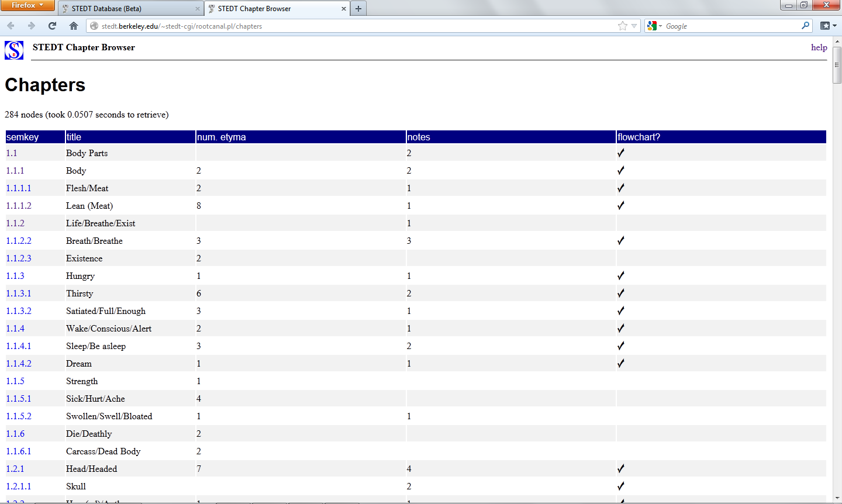Screen dimensions: 842x504
Task: Close the STEDT Chapter Browser tab
Action: tap(344, 9)
